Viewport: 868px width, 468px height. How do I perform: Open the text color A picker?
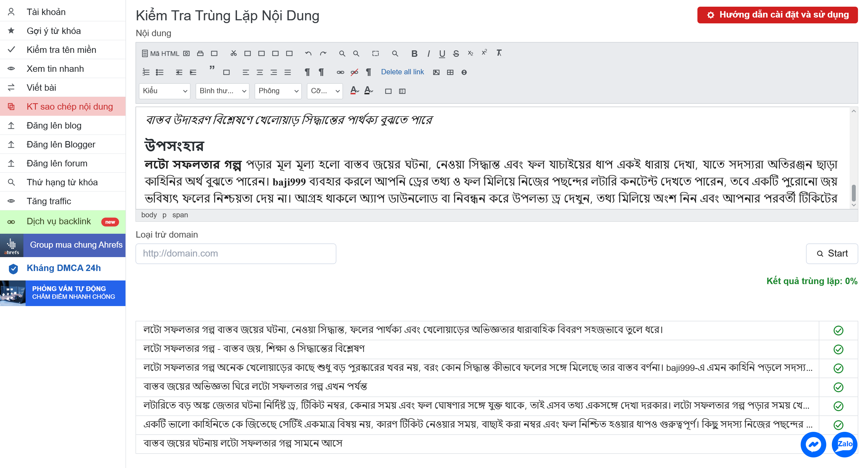[x=354, y=91]
